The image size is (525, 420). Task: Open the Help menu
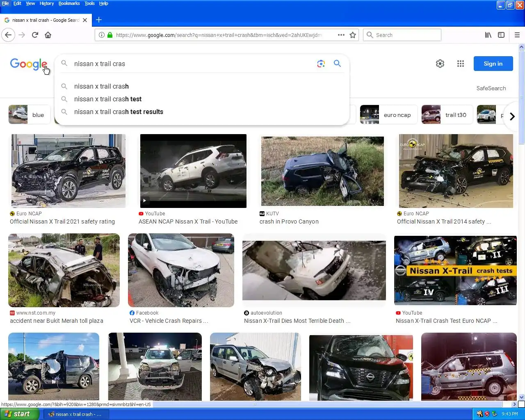[x=103, y=3]
